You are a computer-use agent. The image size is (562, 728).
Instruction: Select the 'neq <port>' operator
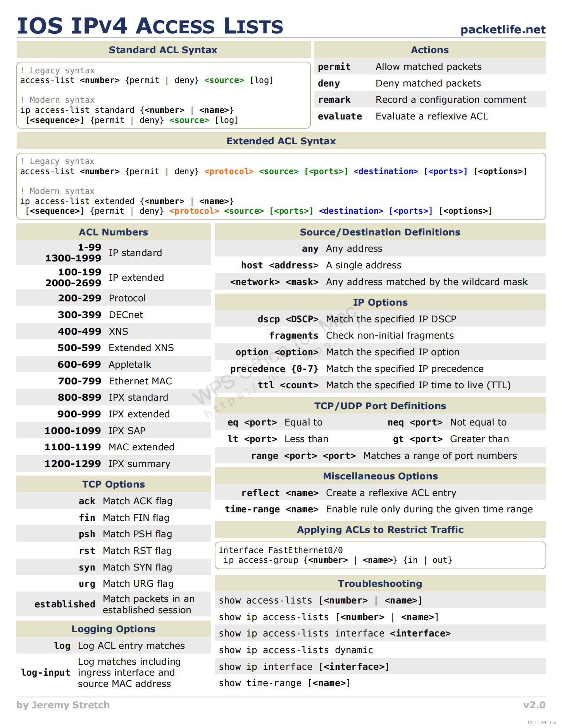(415, 422)
